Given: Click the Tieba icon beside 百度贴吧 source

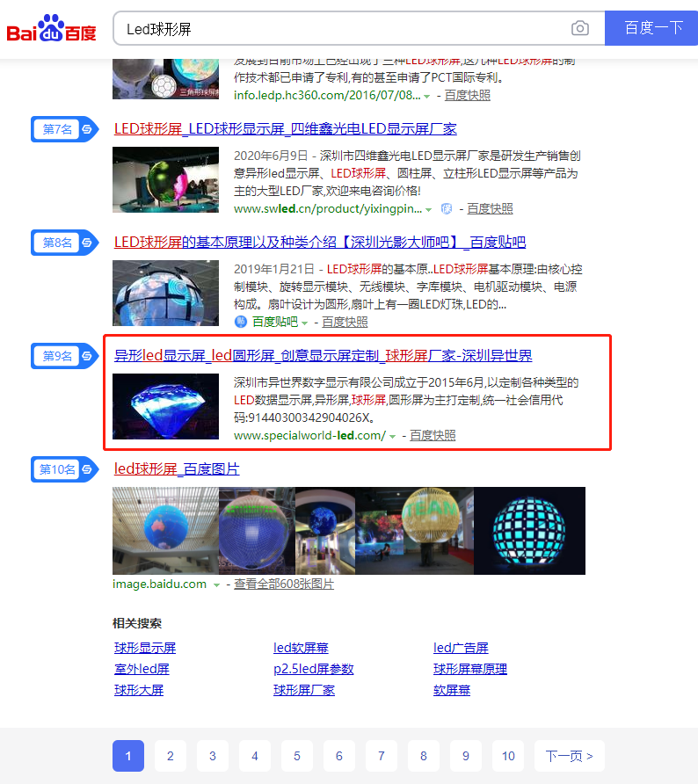Looking at the screenshot, I should (241, 322).
